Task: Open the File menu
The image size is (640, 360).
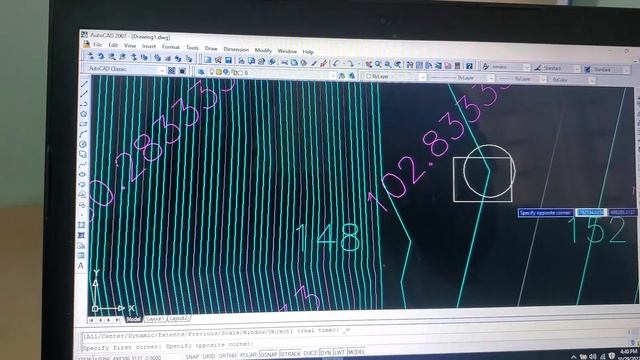Action: [98, 44]
